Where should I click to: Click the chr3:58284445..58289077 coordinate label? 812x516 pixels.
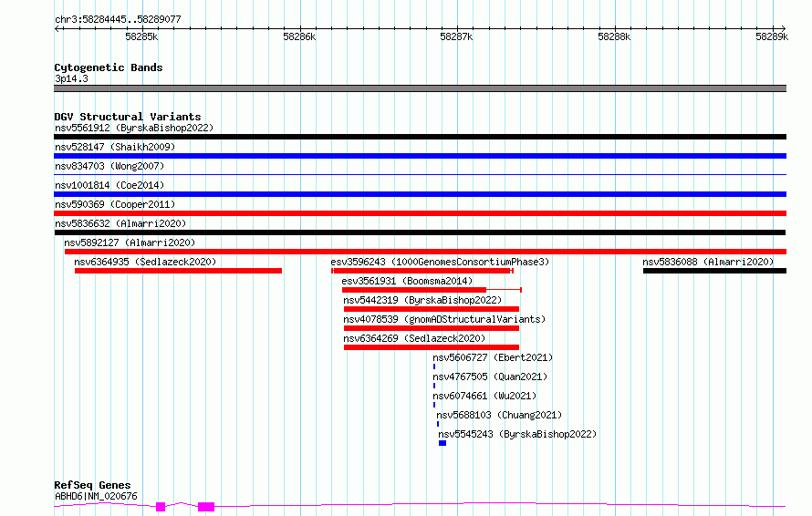(x=118, y=19)
